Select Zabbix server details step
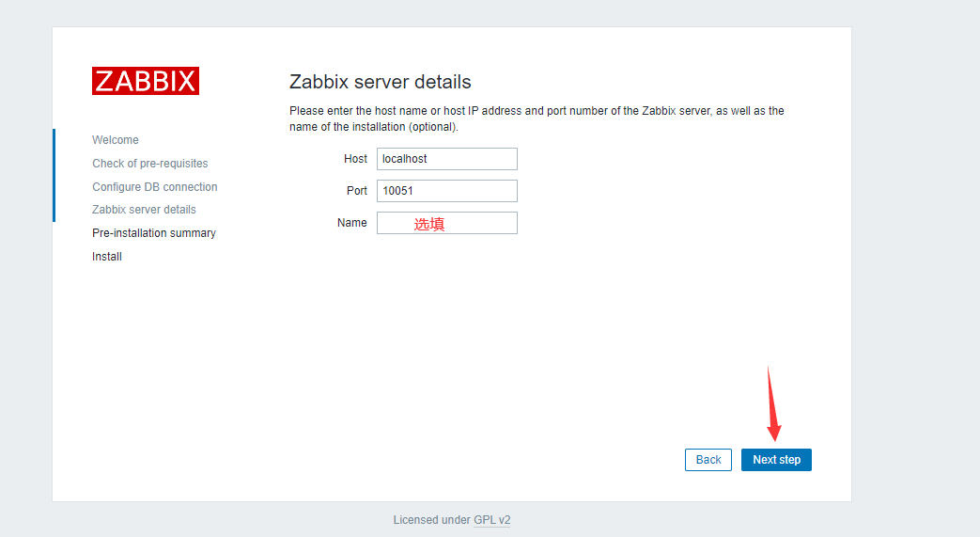980x537 pixels. 144,210
